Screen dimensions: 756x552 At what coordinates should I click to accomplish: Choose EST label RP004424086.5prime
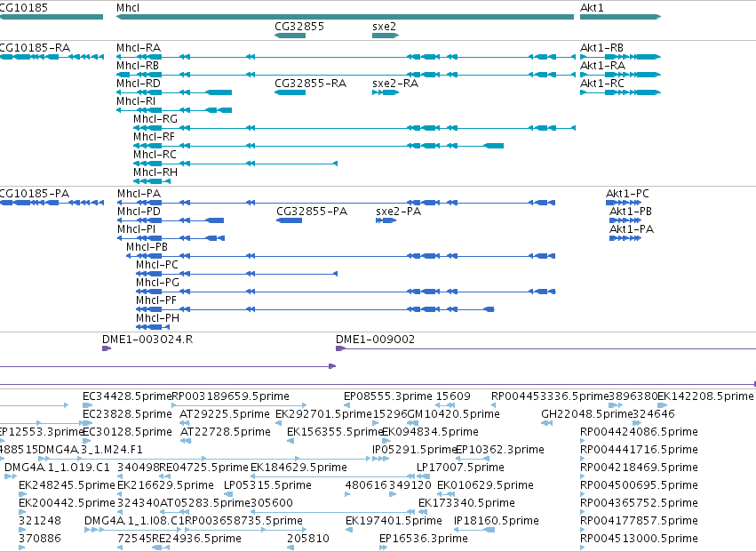pyautogui.click(x=640, y=432)
